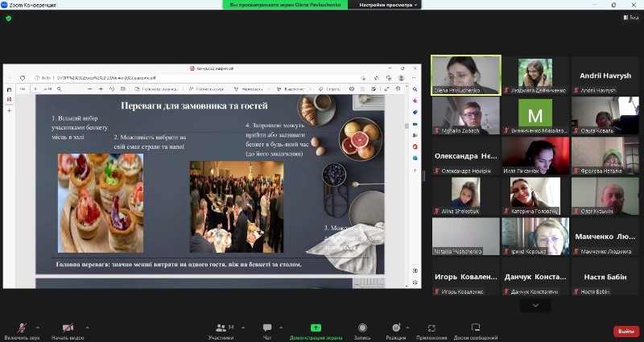
Task: Expand video options arrow next to camera
Action: click(x=87, y=328)
